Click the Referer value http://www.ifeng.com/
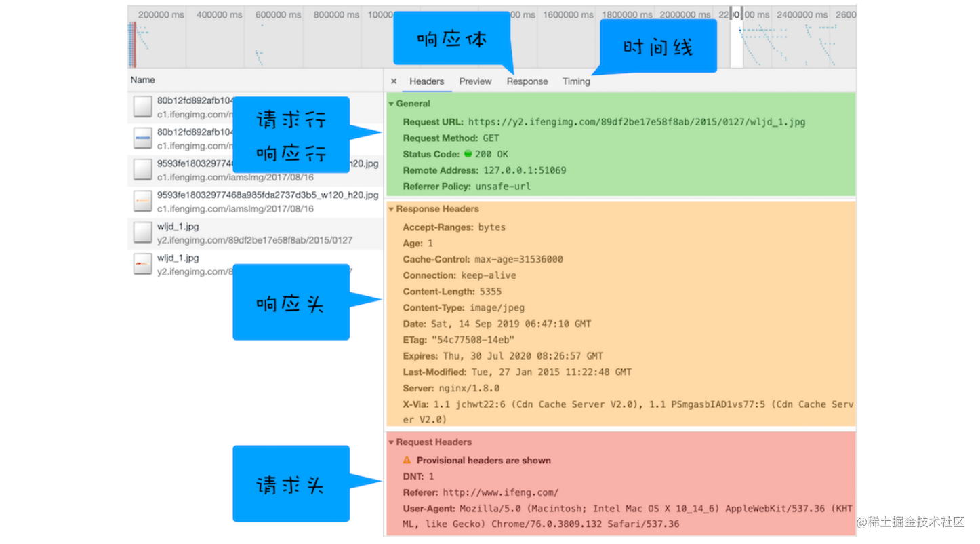 pos(500,493)
